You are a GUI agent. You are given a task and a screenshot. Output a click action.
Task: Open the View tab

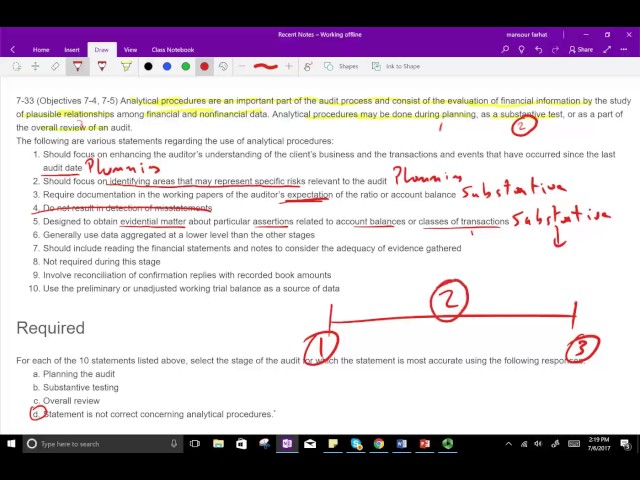(x=130, y=49)
